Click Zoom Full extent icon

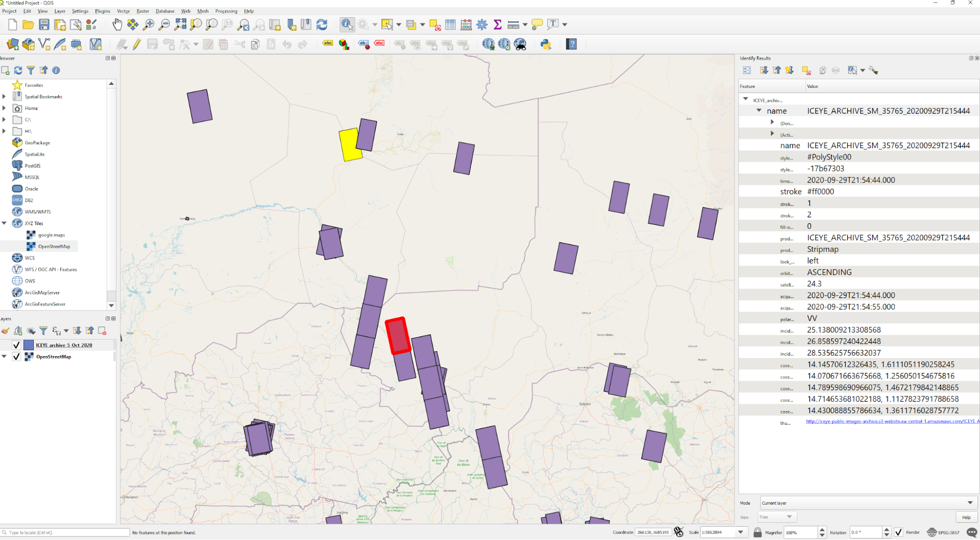[x=180, y=25]
